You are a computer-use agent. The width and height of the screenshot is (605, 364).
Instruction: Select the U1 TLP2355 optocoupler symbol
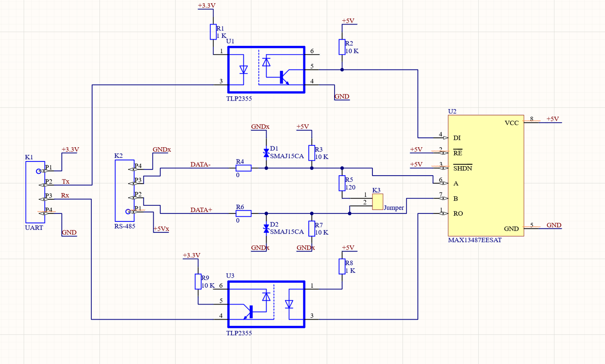click(266, 70)
